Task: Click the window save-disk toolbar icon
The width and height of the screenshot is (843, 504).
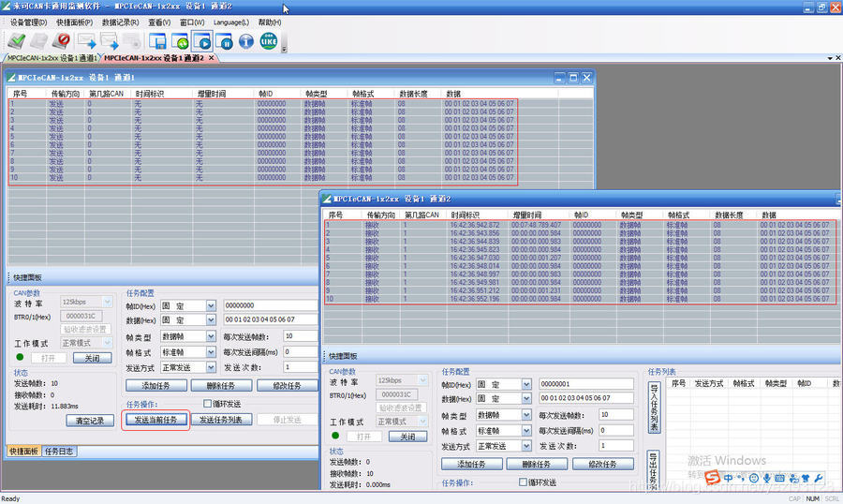Action: (x=157, y=41)
